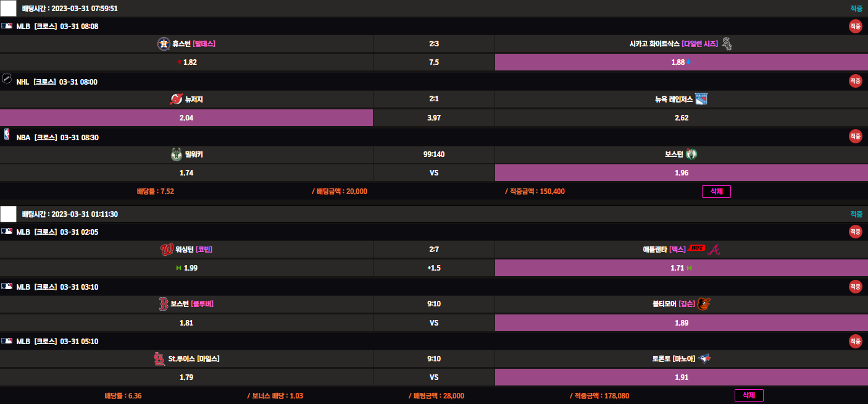The width and height of the screenshot is (868, 404).
Task: Select the highlighted Boston 1.96 odds cell
Action: pos(681,173)
